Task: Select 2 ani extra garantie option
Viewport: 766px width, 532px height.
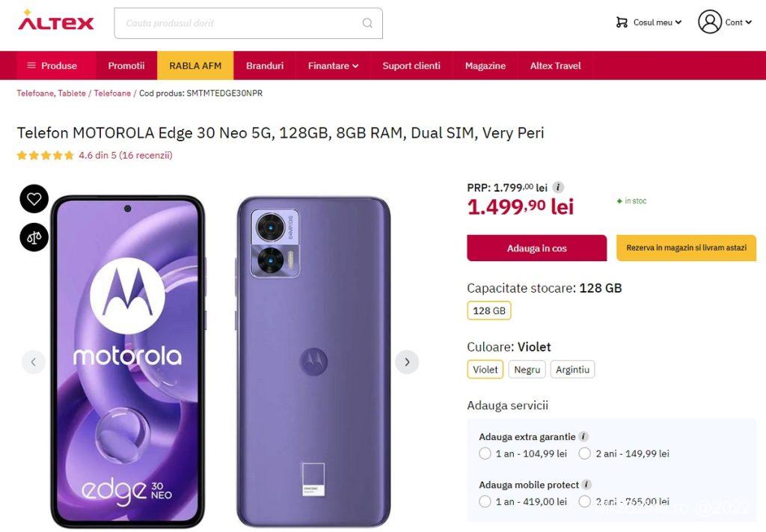Action: [585, 453]
